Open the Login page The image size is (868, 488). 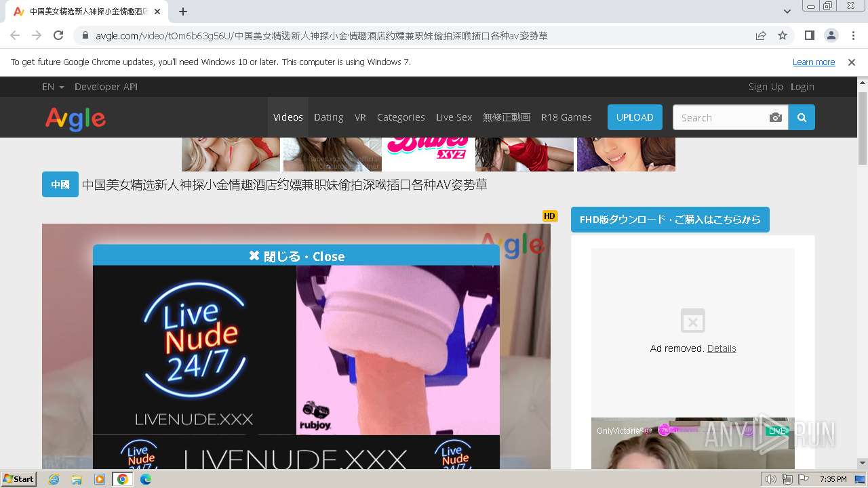point(802,87)
